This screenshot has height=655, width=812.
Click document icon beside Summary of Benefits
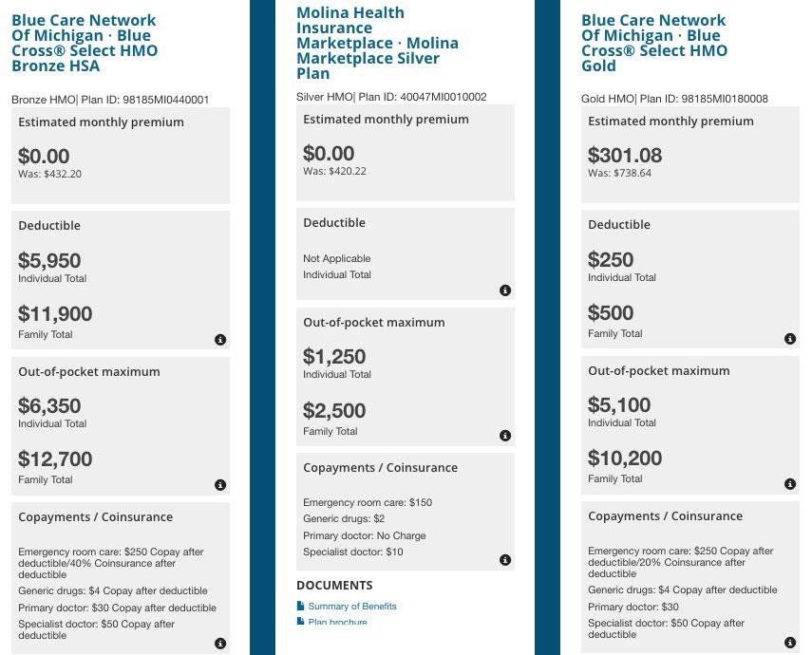[301, 606]
